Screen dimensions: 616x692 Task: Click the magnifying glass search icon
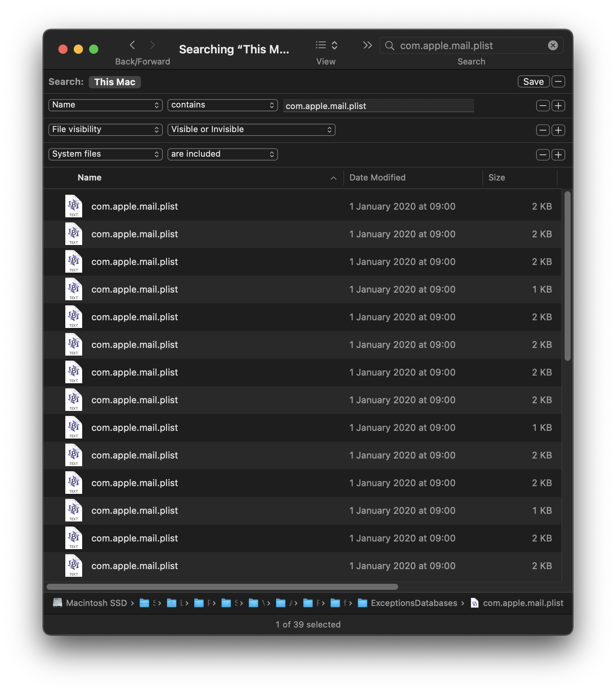point(389,46)
